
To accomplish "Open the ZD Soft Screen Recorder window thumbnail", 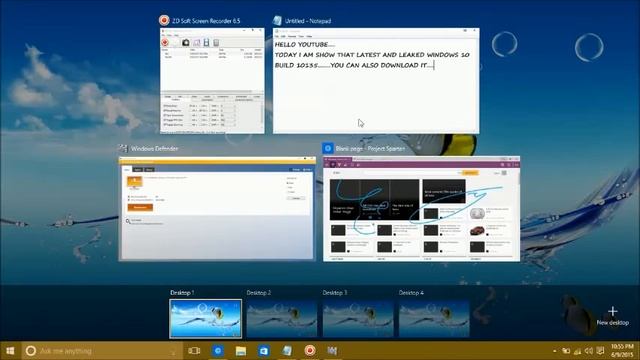I will (212, 81).
